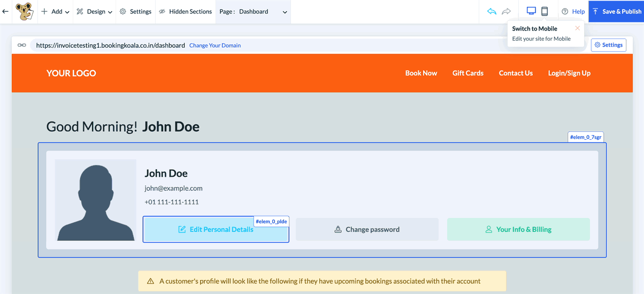Screen dimensions: 644x294
Task: Select the john@example.com email text
Action: tap(173, 188)
